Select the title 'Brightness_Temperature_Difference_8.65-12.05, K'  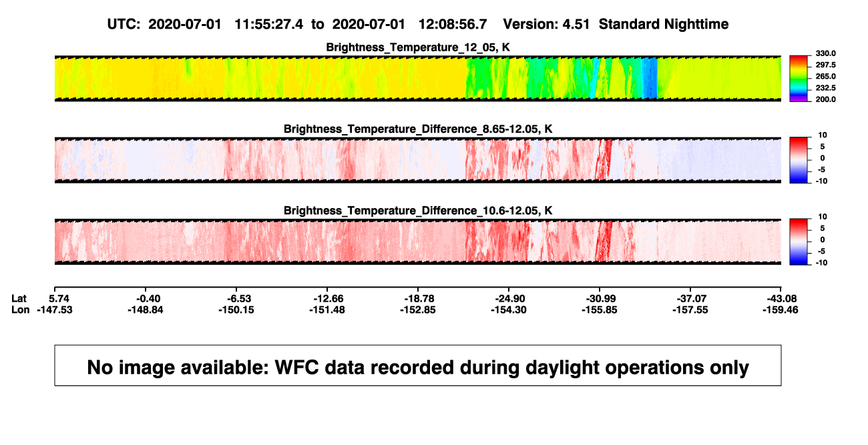417,129
